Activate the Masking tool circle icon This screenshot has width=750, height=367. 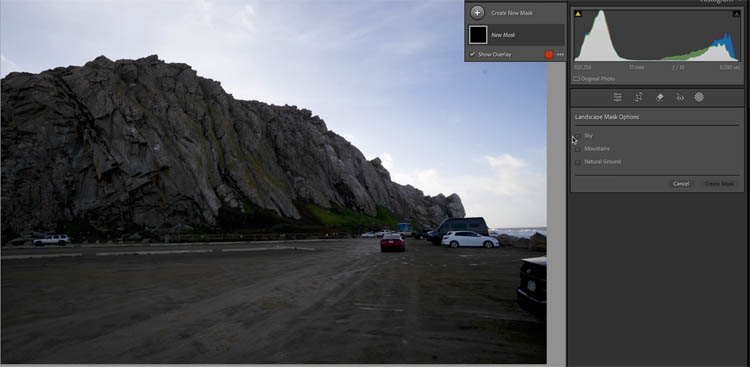click(699, 97)
